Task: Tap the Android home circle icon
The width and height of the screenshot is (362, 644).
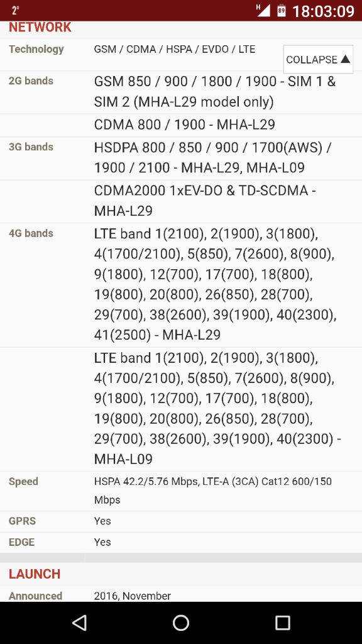Action: tap(180, 622)
